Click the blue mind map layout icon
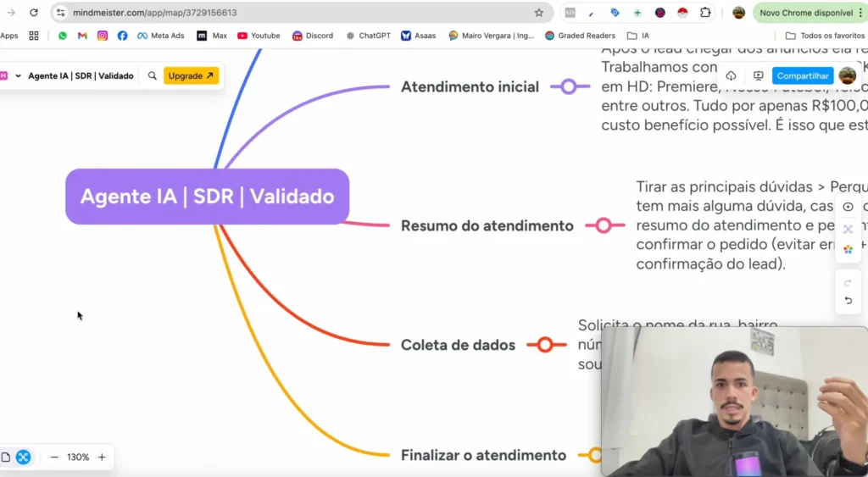The width and height of the screenshot is (868, 477). (23, 457)
